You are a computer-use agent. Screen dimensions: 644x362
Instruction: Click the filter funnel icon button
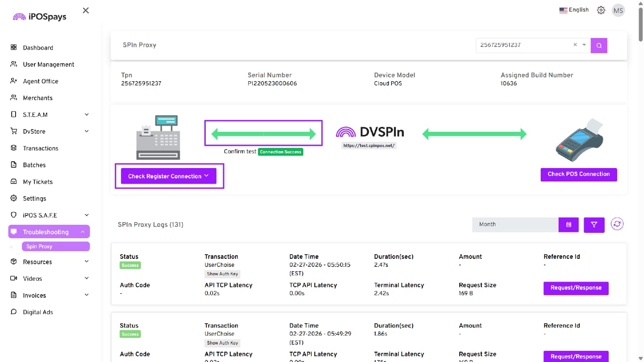(594, 225)
